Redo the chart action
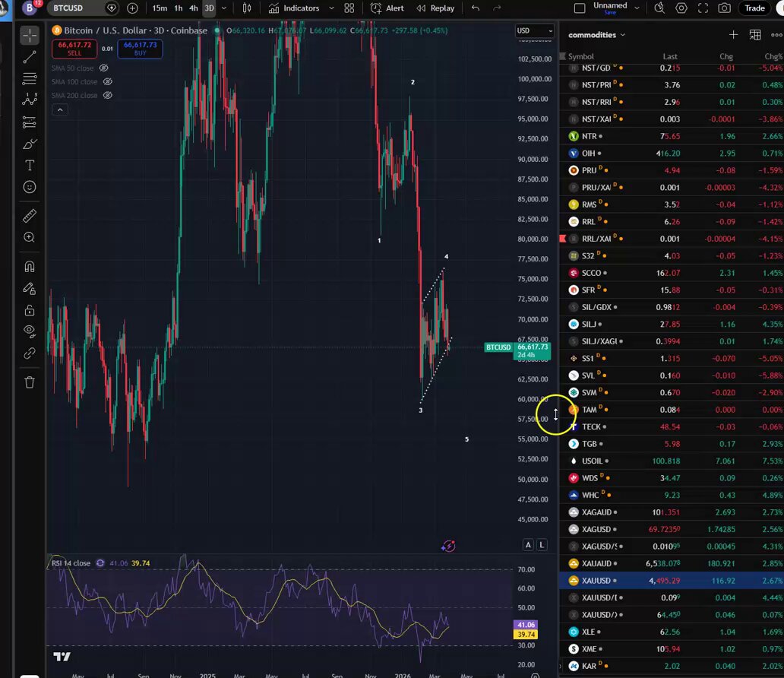The image size is (784, 678). tap(497, 8)
